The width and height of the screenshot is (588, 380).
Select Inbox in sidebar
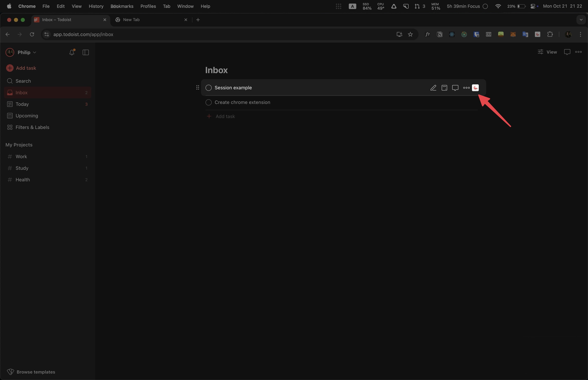pos(48,93)
